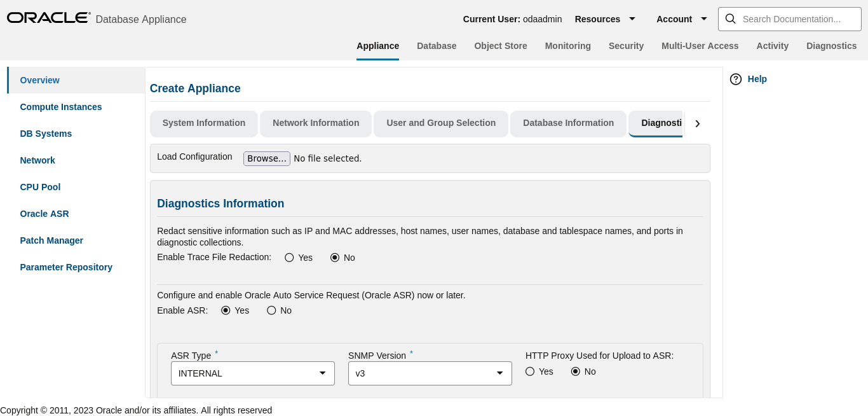Click Browse to load configuration file
Viewport: 868px width, 416px height.
point(267,158)
